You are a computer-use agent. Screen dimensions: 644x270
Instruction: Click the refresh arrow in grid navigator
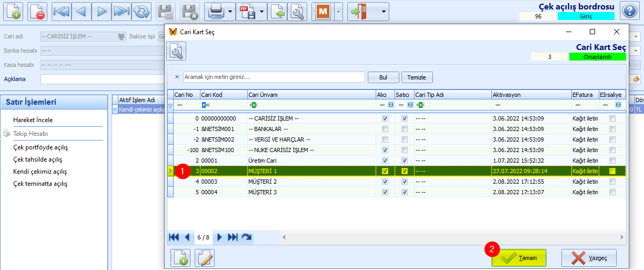[246, 237]
